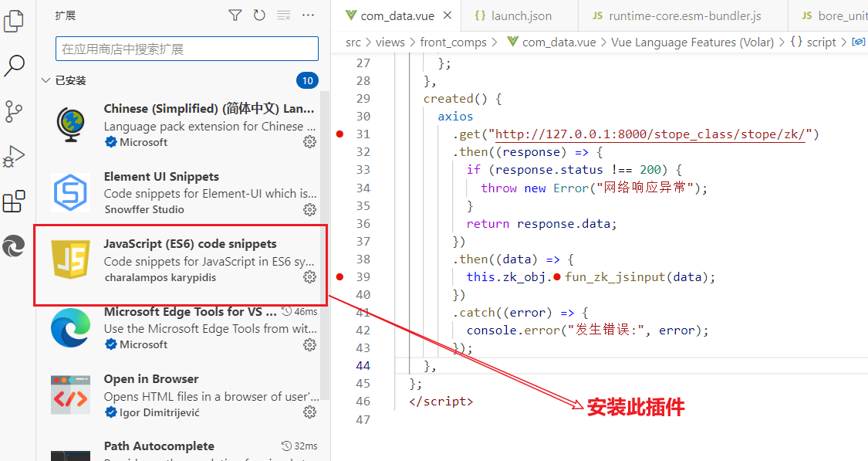The image size is (868, 461).
Task: Click the closing script tag on line 46
Action: coord(441,402)
